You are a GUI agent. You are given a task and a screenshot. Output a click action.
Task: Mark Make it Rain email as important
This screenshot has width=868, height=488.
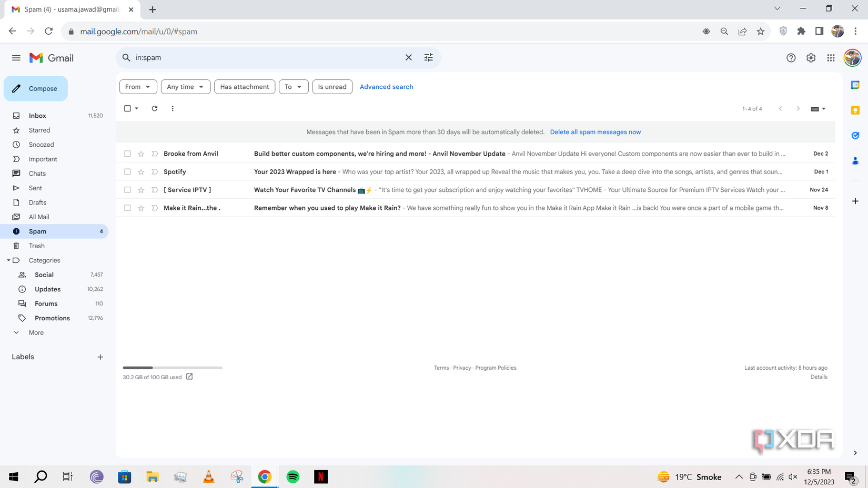click(155, 208)
